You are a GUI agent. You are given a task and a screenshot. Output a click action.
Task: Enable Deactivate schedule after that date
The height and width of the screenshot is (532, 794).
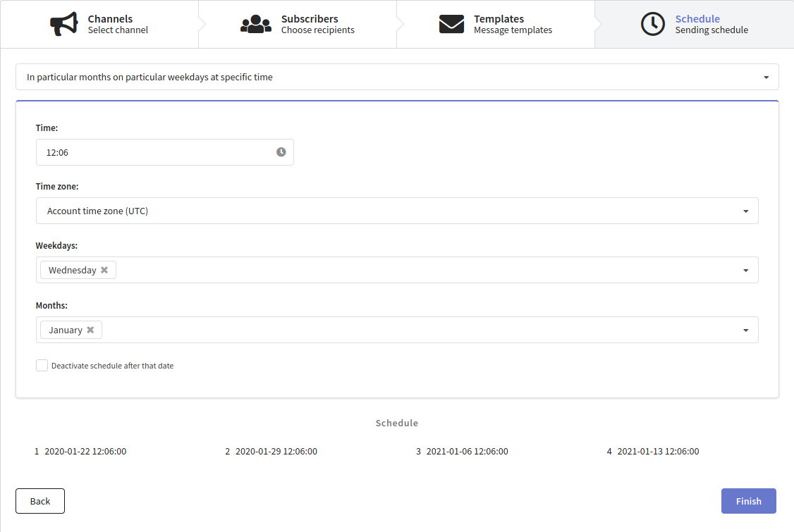click(x=42, y=366)
